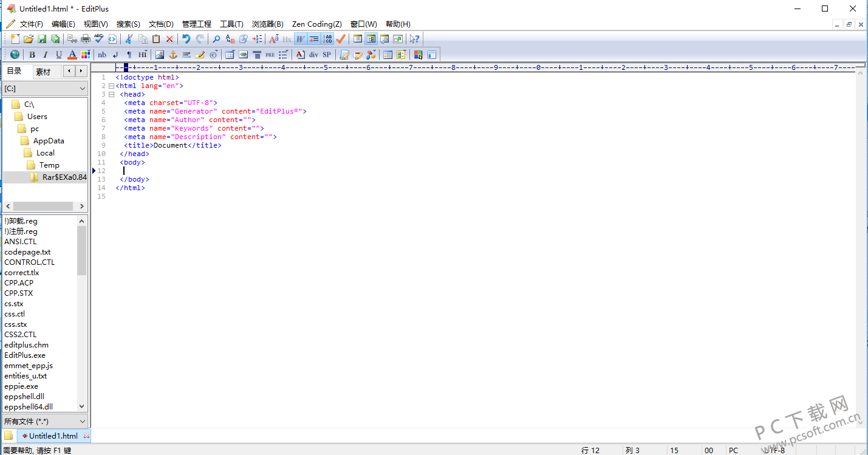This screenshot has width=868, height=455.
Task: View the page in browser globe icon
Action: coord(15,55)
